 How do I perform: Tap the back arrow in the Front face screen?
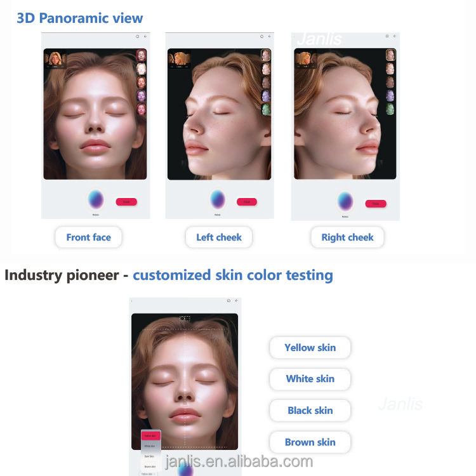tap(145, 36)
